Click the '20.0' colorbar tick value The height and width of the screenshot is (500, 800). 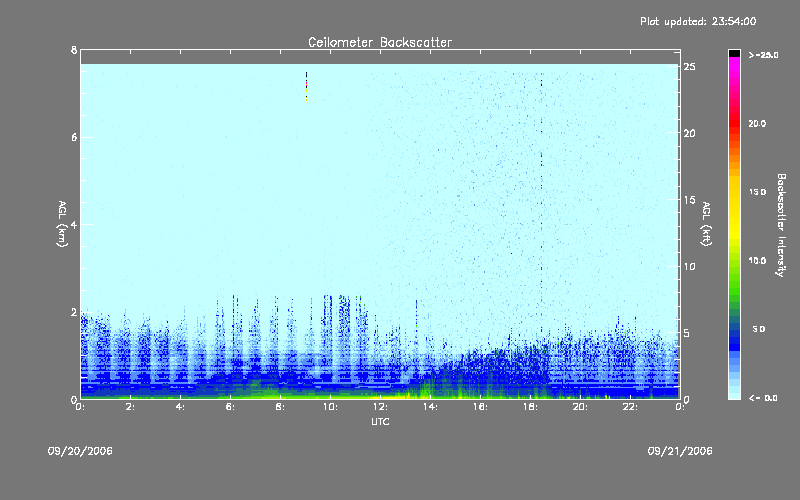click(x=757, y=123)
